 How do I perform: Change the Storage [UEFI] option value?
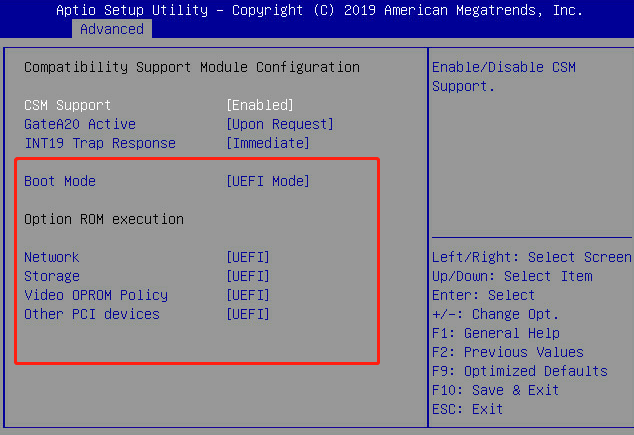click(x=248, y=276)
